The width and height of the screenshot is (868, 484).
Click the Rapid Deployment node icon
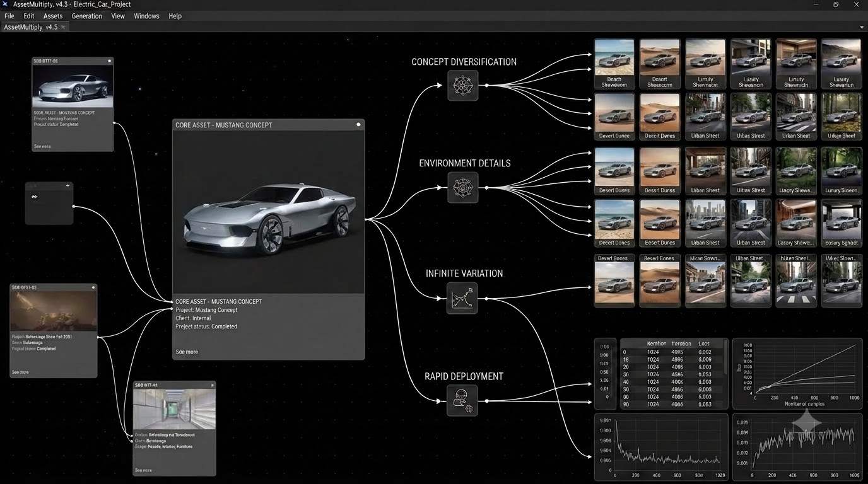(x=462, y=401)
